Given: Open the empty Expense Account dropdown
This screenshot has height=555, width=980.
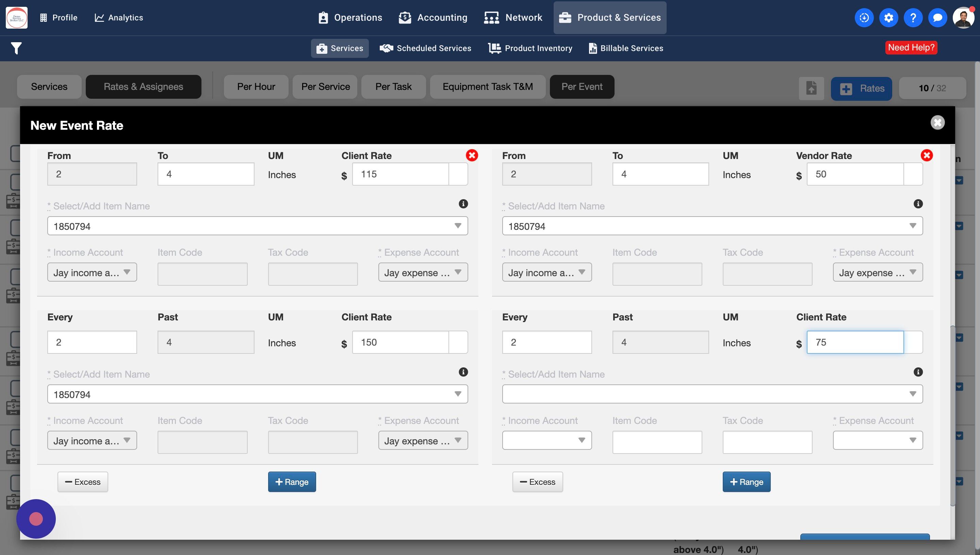Looking at the screenshot, I should (x=877, y=440).
